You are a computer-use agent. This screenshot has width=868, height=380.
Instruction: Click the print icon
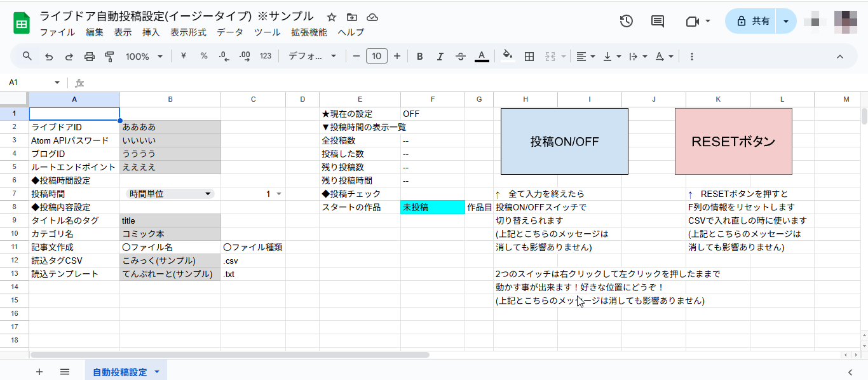click(x=89, y=57)
